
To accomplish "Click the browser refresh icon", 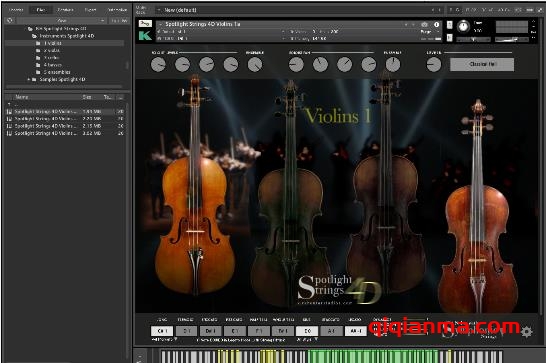I will pos(10,21).
